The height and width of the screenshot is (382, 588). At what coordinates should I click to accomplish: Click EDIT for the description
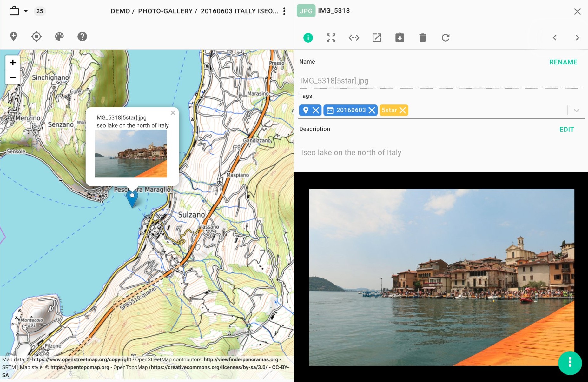point(567,130)
